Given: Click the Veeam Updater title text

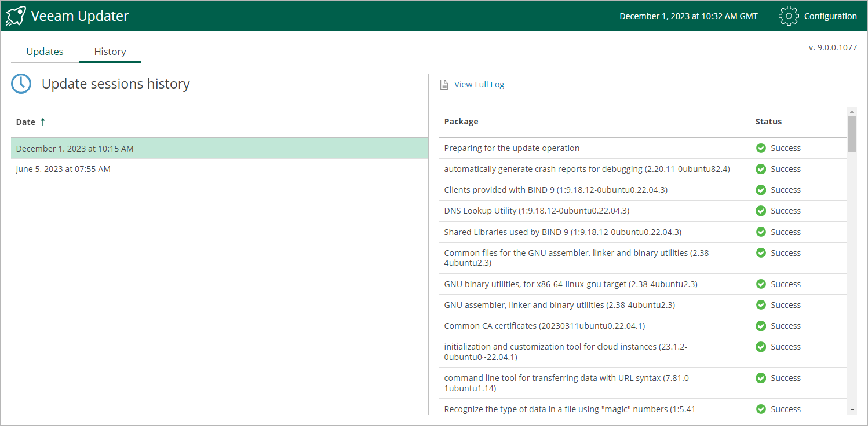Looking at the screenshot, I should coord(80,16).
